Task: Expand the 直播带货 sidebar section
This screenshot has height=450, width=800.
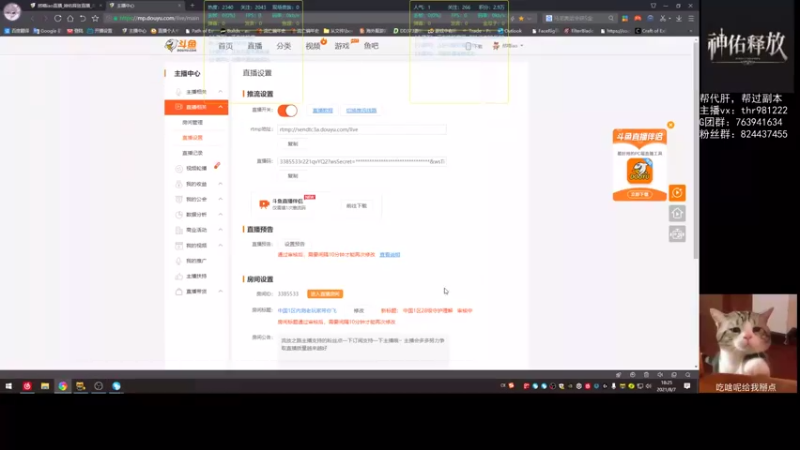Action: (220, 291)
